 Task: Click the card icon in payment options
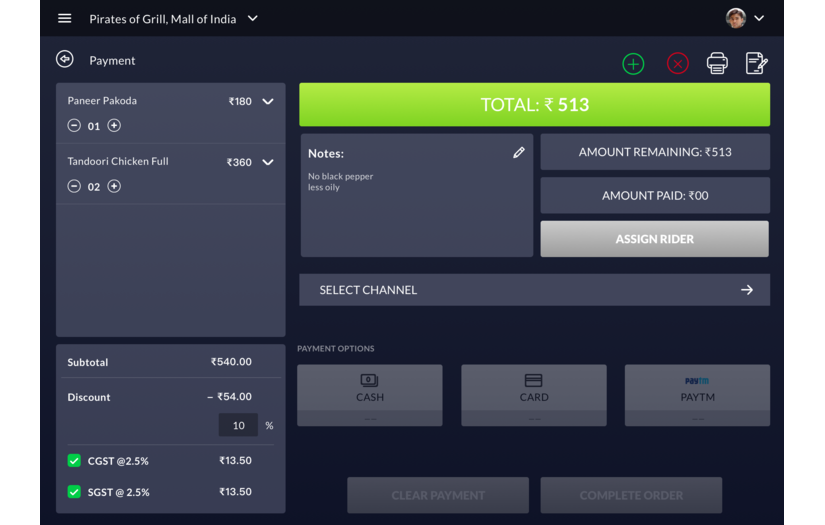tap(534, 380)
